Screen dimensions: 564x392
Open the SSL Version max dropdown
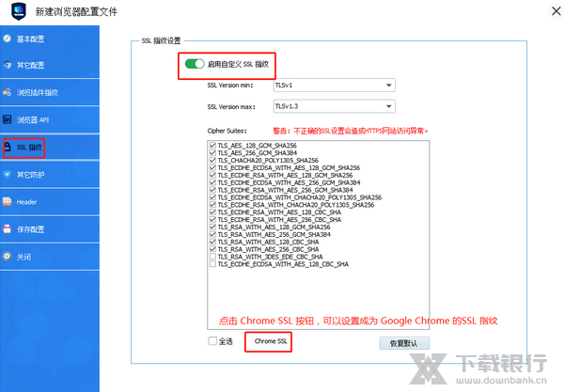[334, 106]
